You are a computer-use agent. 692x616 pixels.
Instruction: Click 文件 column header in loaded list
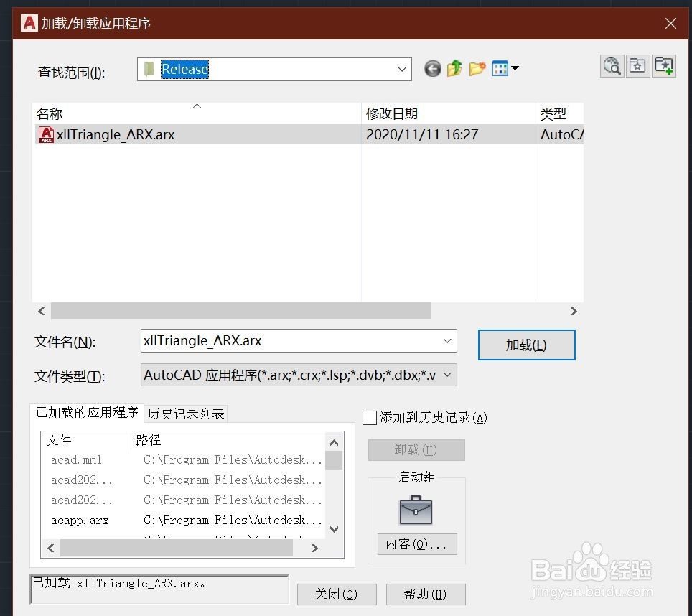coord(86,440)
